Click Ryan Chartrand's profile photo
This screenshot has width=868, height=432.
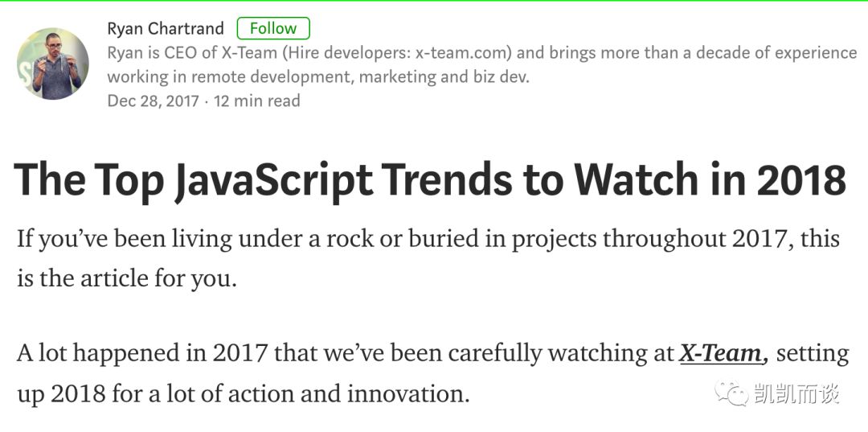pyautogui.click(x=52, y=64)
